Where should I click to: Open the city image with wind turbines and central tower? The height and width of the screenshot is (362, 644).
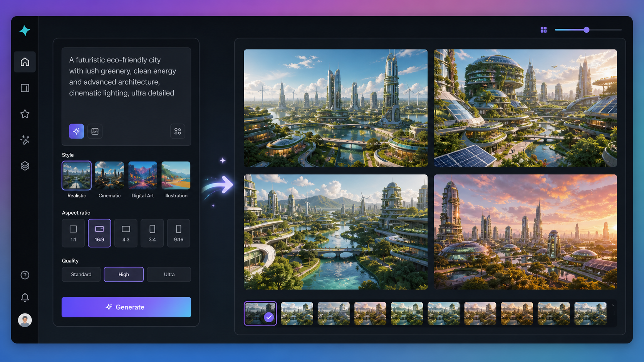click(335, 108)
